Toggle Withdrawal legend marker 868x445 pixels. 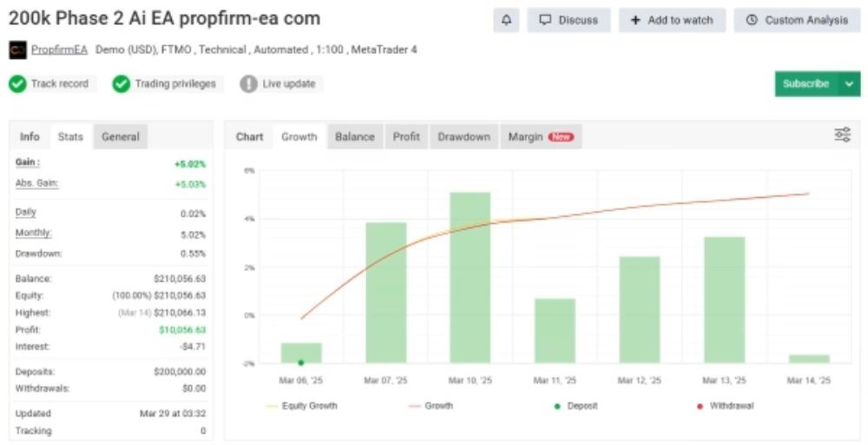700,406
